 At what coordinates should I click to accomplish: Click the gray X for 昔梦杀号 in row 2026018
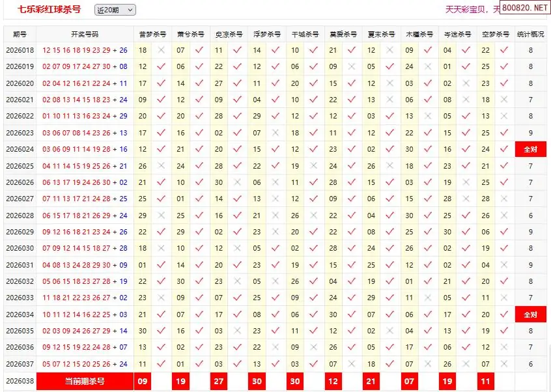[x=162, y=50]
